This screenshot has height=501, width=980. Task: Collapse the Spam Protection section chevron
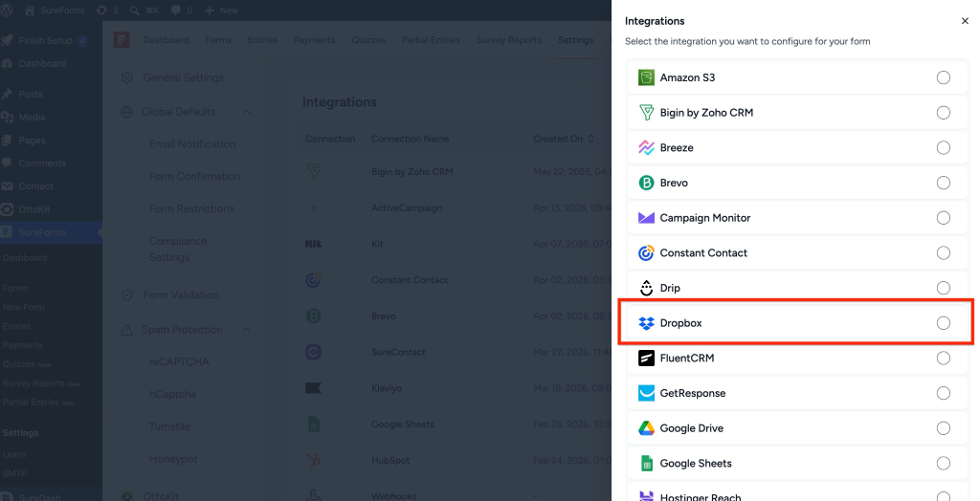click(x=246, y=329)
